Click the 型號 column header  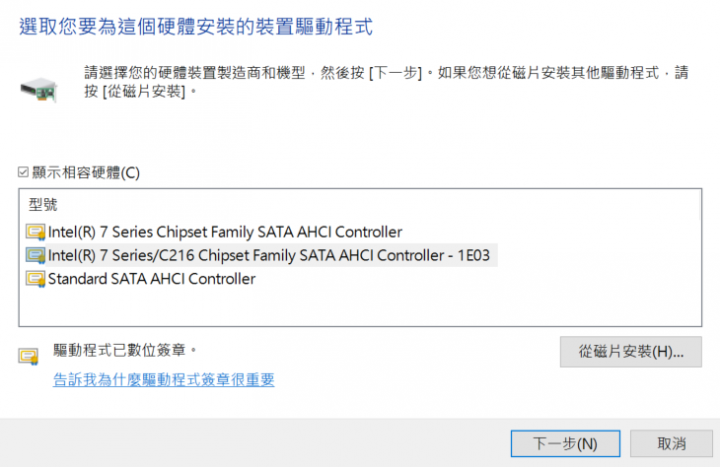click(x=43, y=204)
